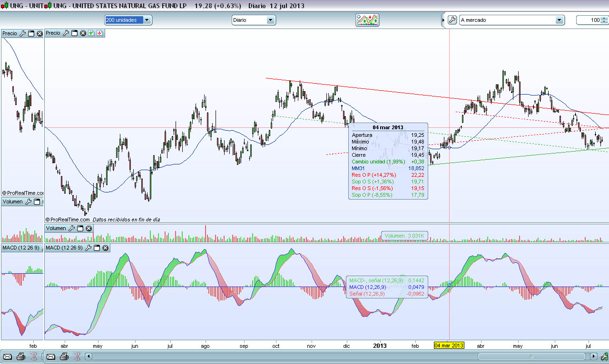
Task: Open order settings wrench beside A mercado
Action: coord(452,20)
